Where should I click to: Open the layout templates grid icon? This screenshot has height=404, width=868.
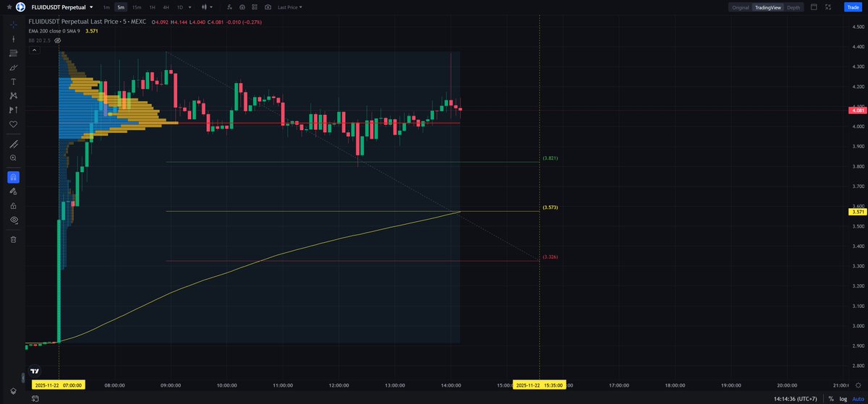coord(254,7)
